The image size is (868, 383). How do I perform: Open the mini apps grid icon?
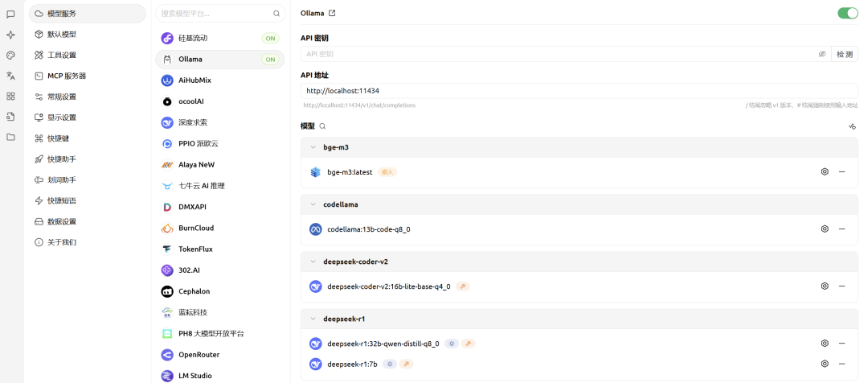pos(10,97)
